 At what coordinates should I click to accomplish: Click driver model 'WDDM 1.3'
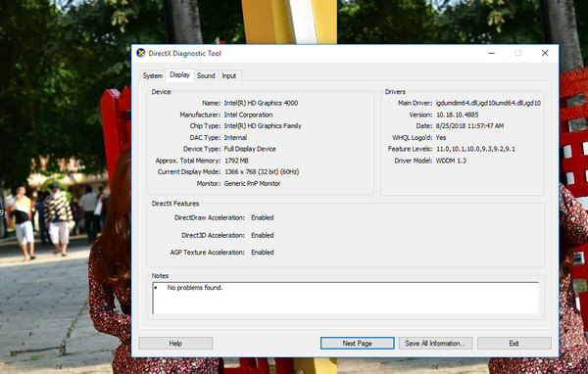point(451,161)
